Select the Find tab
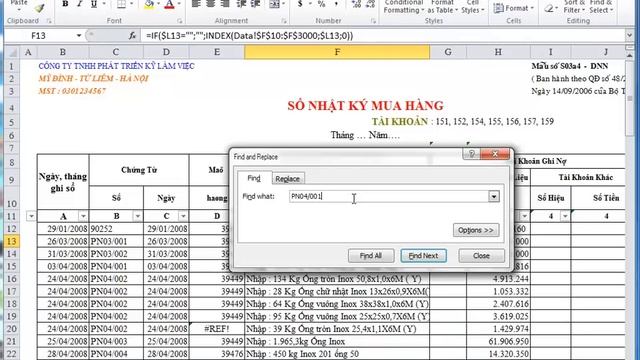Screen dimensions: 640x360 [x=254, y=178]
